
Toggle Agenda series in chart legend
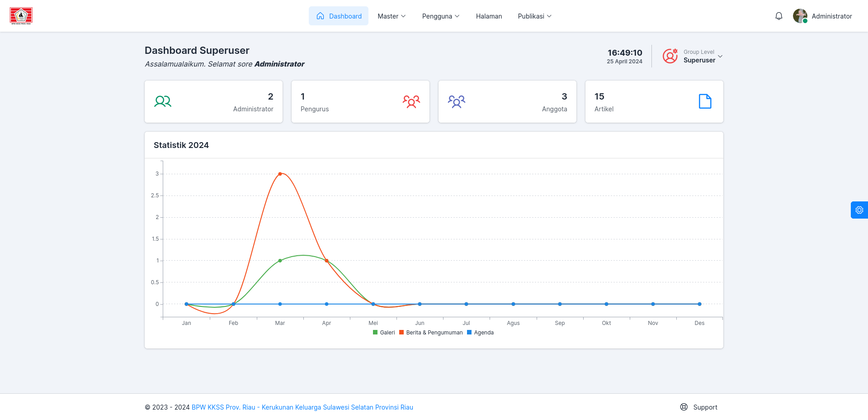click(x=480, y=333)
